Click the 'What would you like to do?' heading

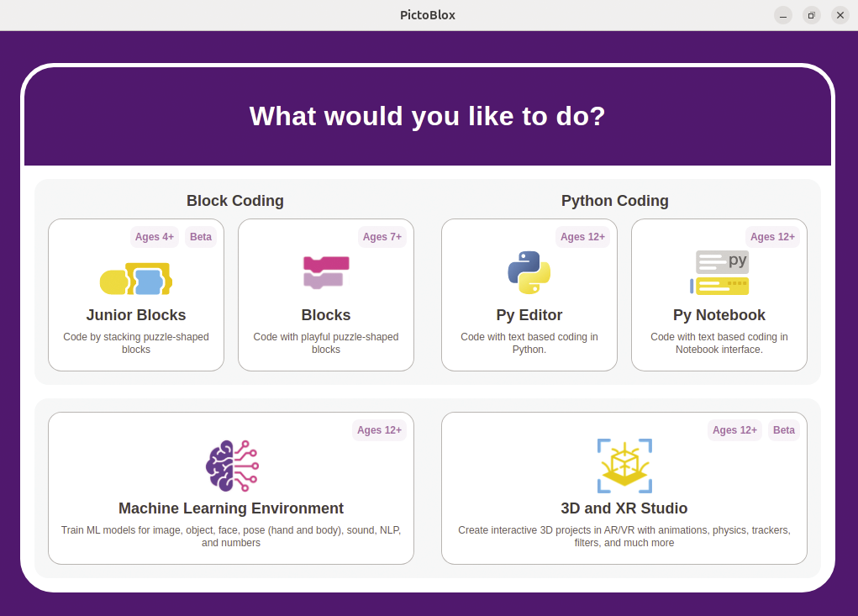coord(428,116)
